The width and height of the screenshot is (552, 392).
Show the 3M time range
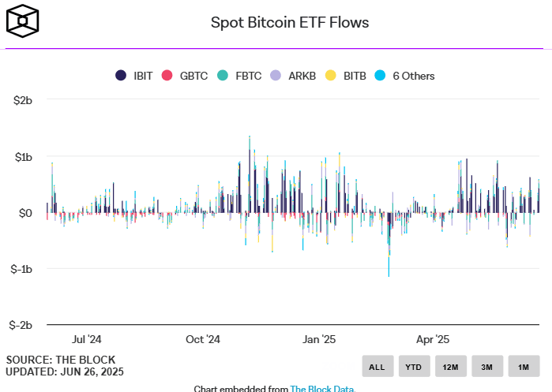[487, 366]
